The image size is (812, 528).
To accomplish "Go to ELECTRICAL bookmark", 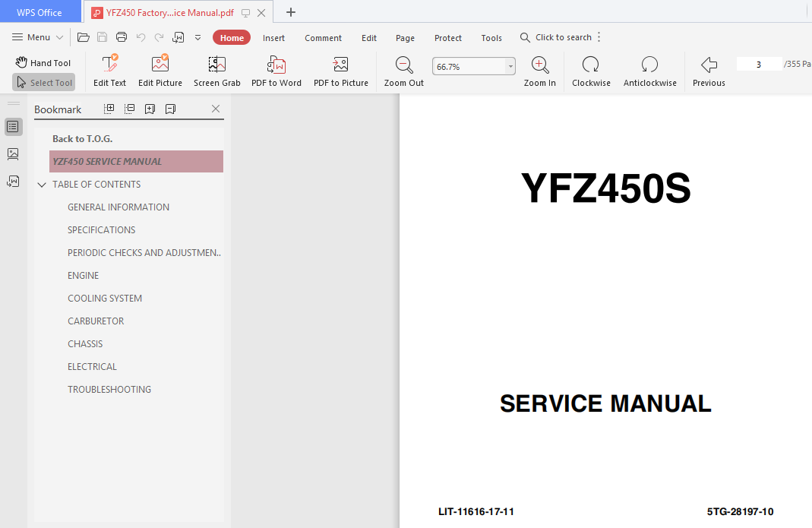I will pyautogui.click(x=92, y=367).
